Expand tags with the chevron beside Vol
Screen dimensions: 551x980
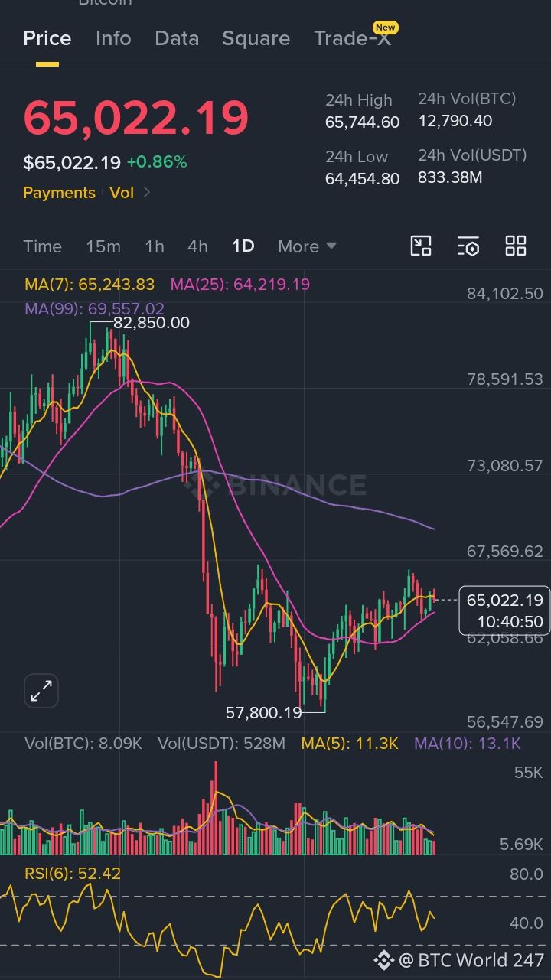tap(147, 193)
